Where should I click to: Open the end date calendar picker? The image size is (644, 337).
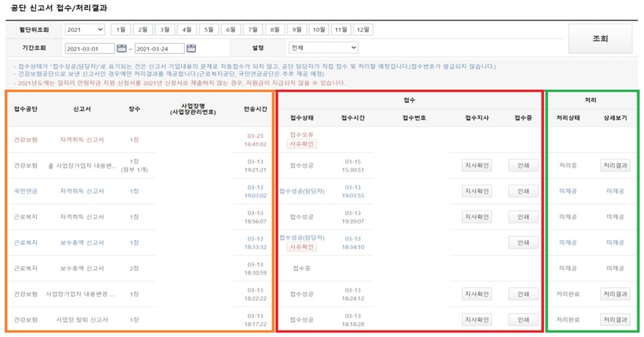pyautogui.click(x=191, y=48)
